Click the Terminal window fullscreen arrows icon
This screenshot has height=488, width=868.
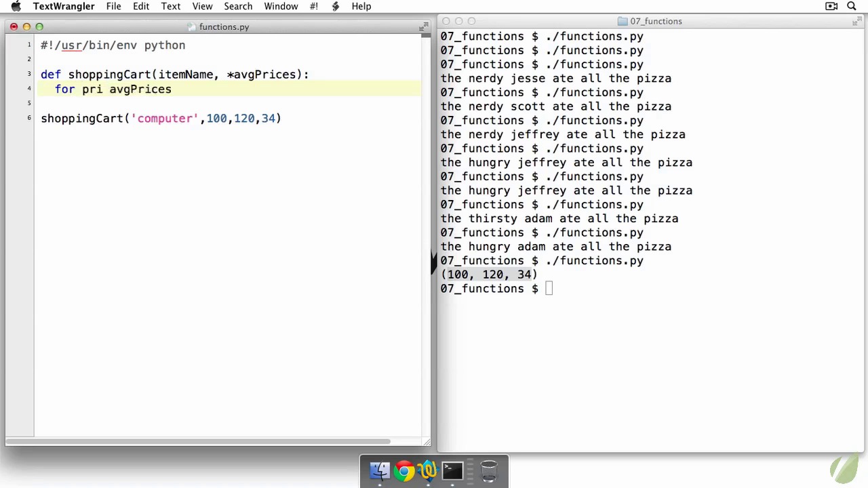857,21
